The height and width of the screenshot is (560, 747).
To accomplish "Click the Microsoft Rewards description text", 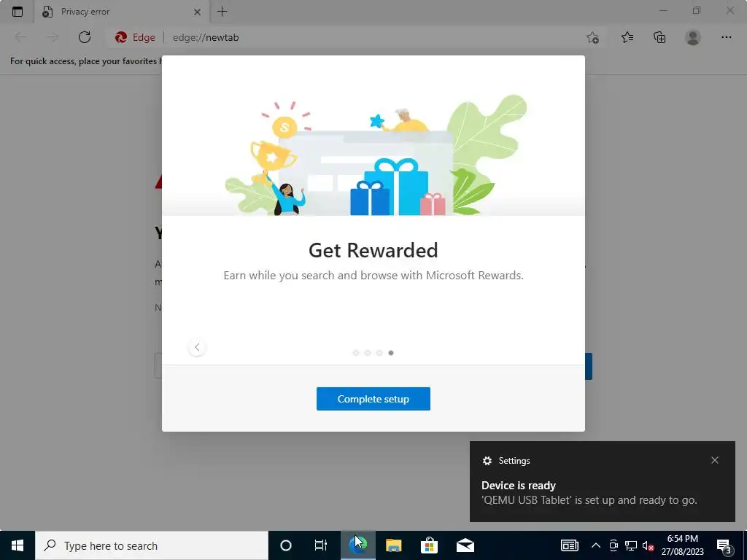I will coord(373,275).
